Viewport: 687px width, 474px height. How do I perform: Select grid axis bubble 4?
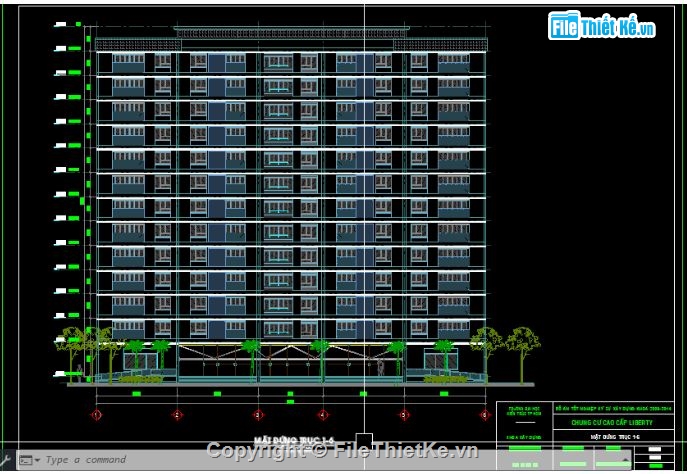[323, 414]
